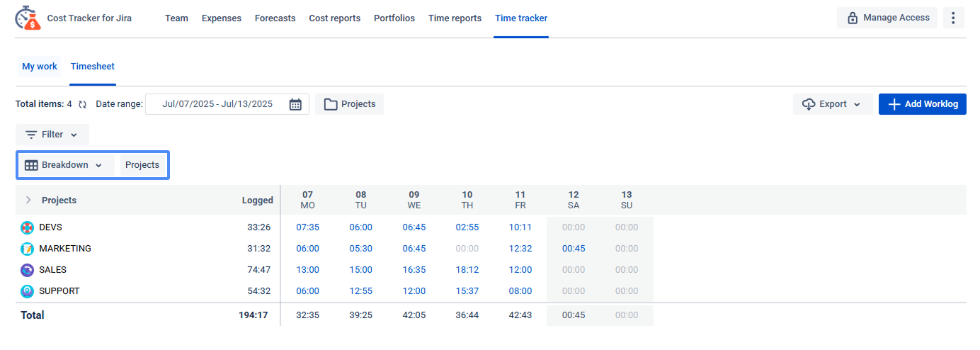Click the Projects breakdown chip

(142, 165)
